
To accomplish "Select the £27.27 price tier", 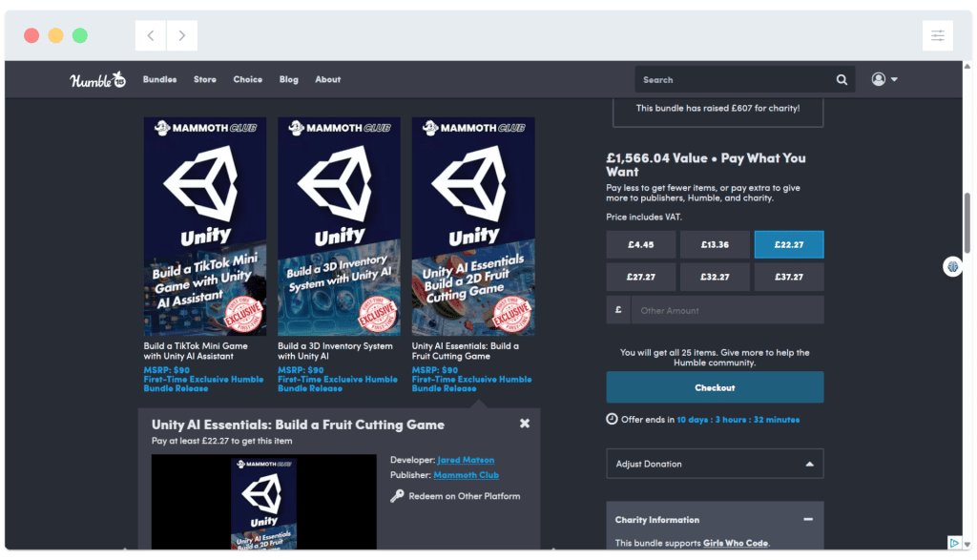I will click(x=640, y=277).
